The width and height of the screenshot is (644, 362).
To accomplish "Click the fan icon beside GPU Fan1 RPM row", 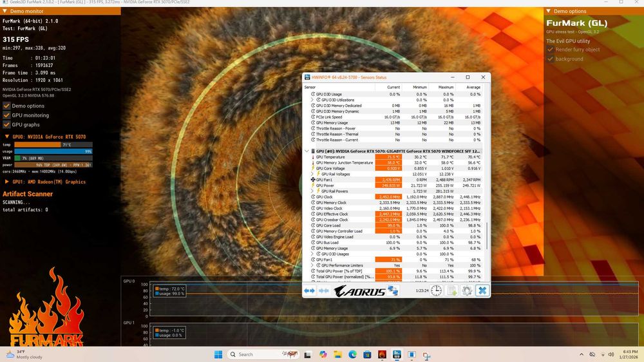I will pyautogui.click(x=313, y=180).
